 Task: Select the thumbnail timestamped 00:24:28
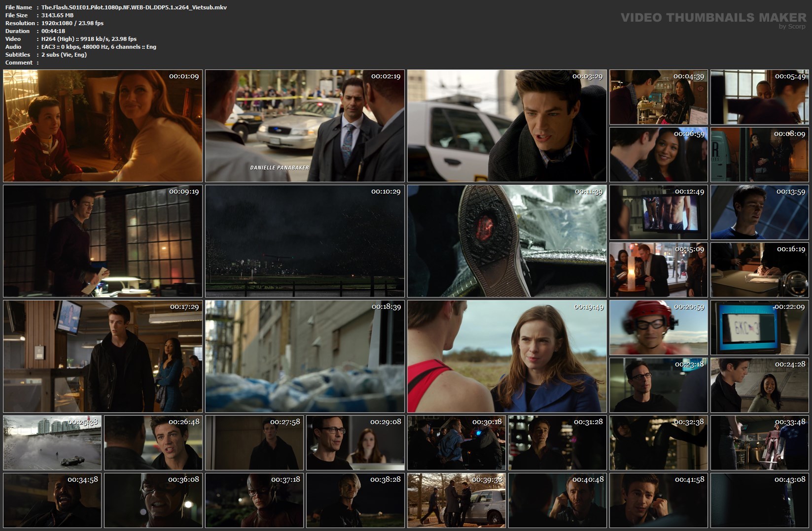coord(760,385)
